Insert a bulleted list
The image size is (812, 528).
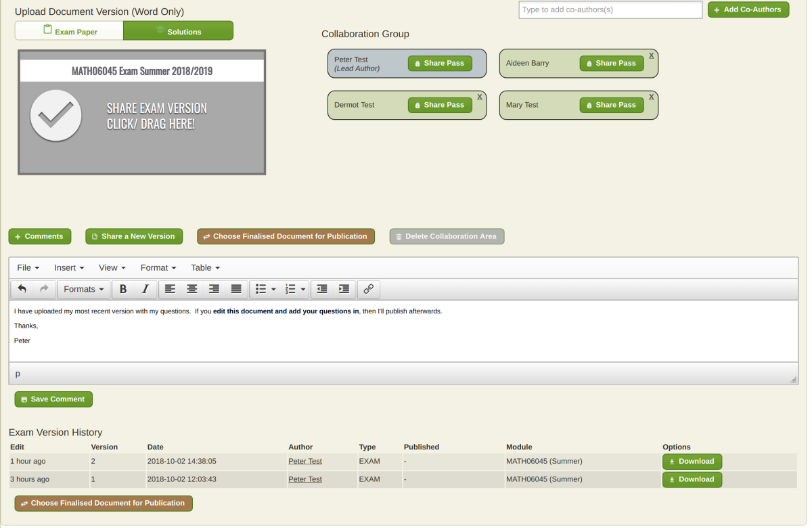(261, 289)
